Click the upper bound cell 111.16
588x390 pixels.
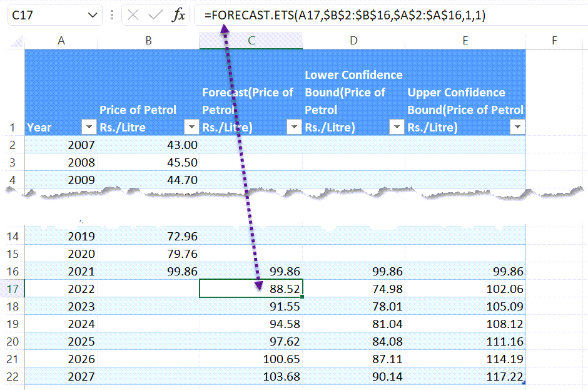click(465, 341)
